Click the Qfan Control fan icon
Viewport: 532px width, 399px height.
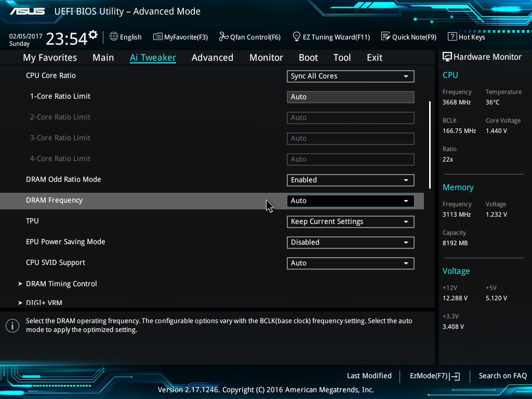tap(223, 36)
